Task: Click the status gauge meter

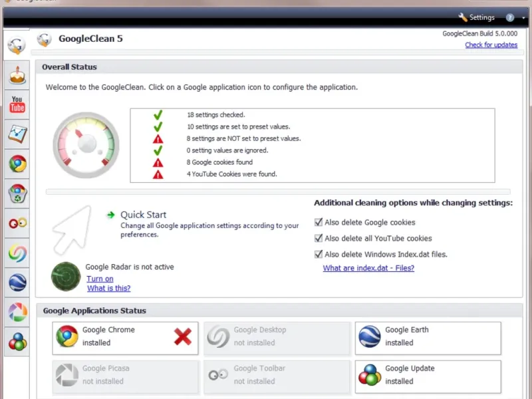Action: point(86,144)
